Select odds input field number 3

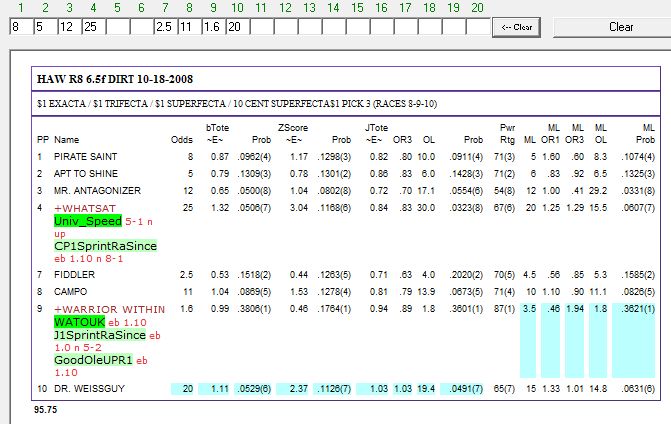[x=69, y=27]
